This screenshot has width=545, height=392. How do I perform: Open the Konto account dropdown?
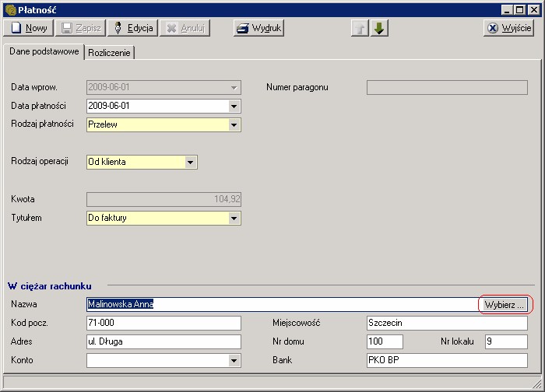[x=234, y=361]
